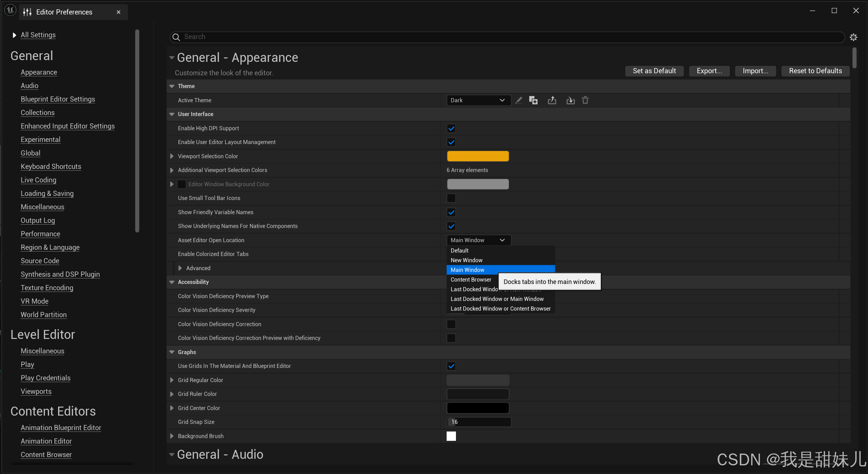Image resolution: width=868 pixels, height=474 pixels.
Task: Collapse the Accessibility section
Action: tap(172, 282)
